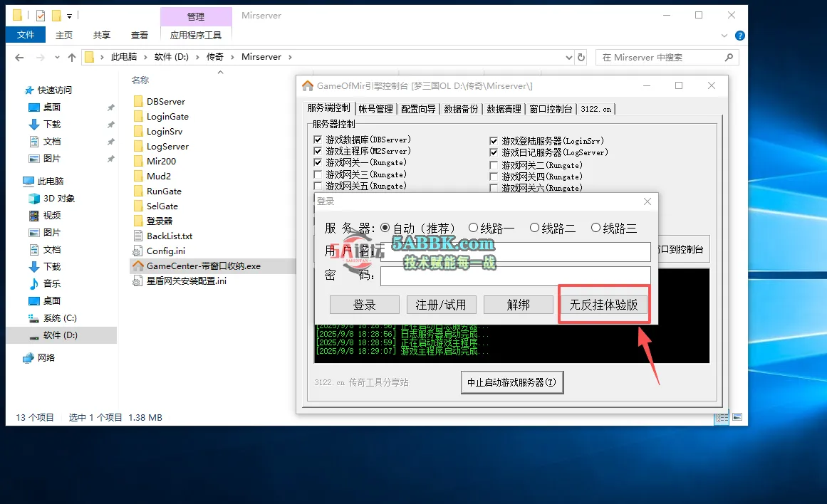
Task: Switch to 数据备份 tab
Action: 461,109
